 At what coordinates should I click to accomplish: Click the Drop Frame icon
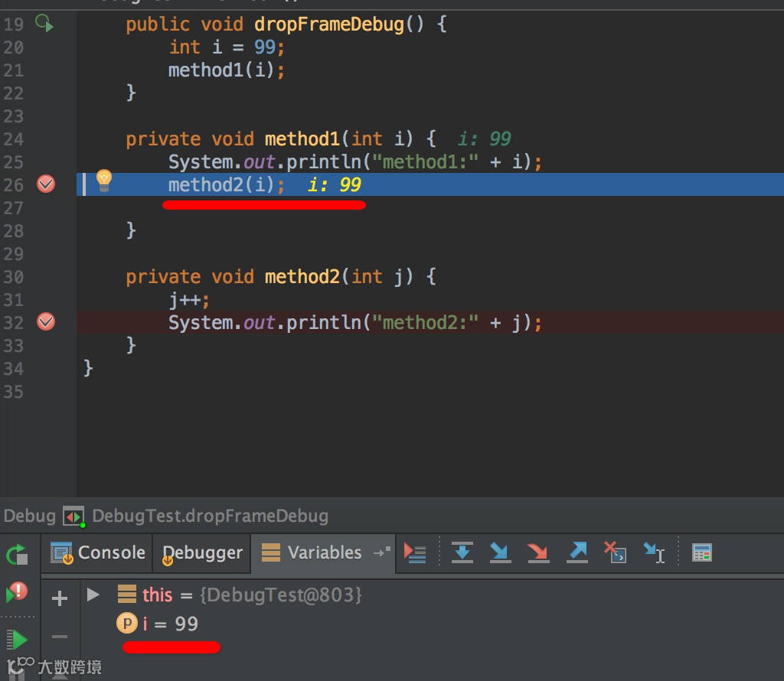pyautogui.click(x=615, y=552)
